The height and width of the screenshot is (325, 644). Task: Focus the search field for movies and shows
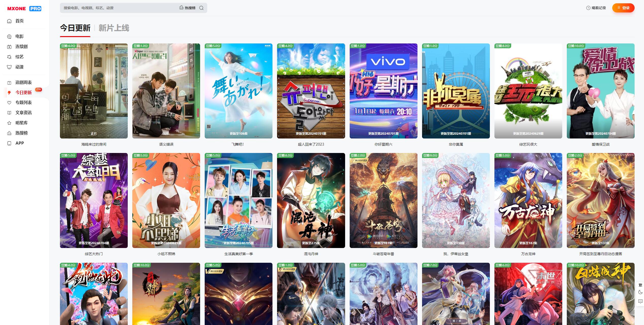pos(119,8)
